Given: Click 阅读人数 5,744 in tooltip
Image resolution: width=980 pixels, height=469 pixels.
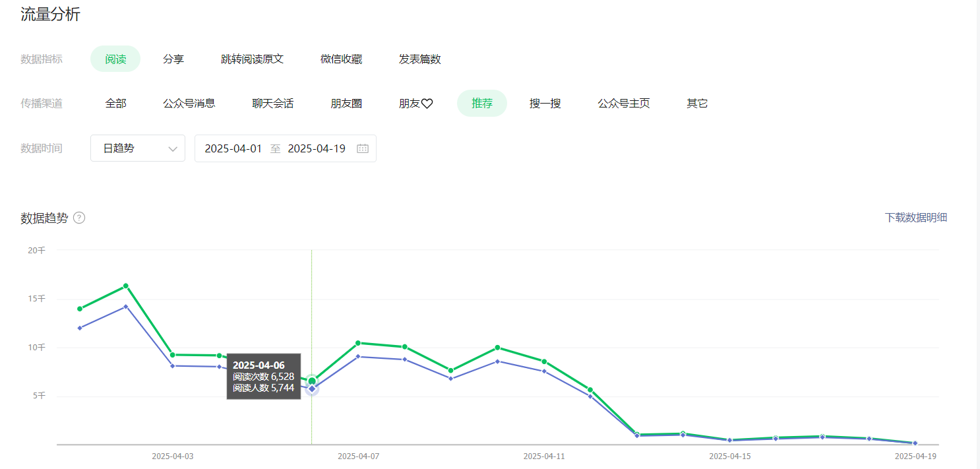Looking at the screenshot, I should (x=264, y=388).
